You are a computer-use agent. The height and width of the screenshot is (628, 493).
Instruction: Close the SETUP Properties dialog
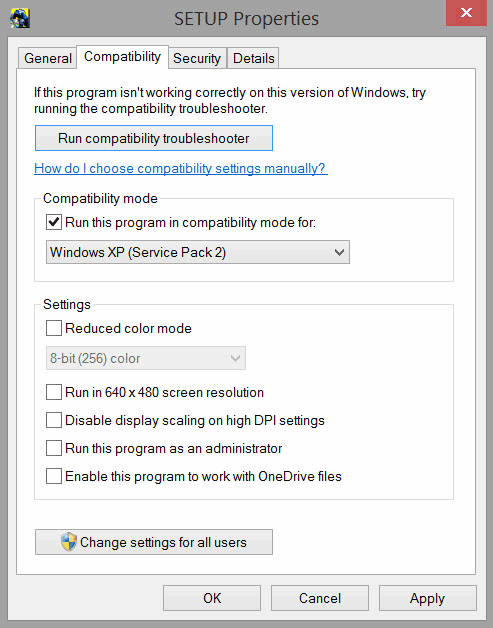(x=466, y=13)
